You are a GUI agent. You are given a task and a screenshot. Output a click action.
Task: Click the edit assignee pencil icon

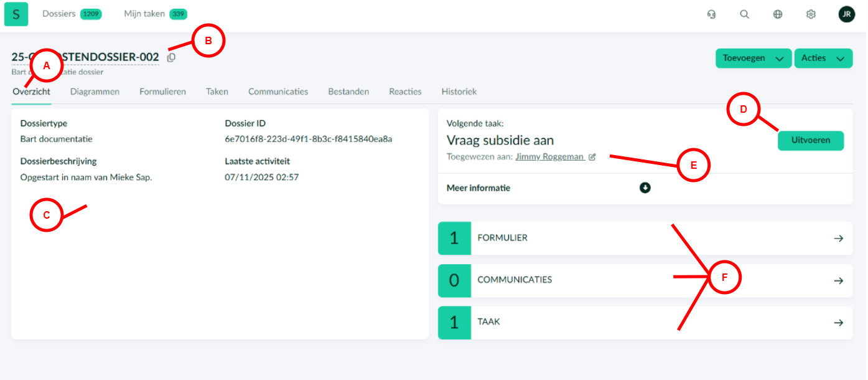(592, 157)
